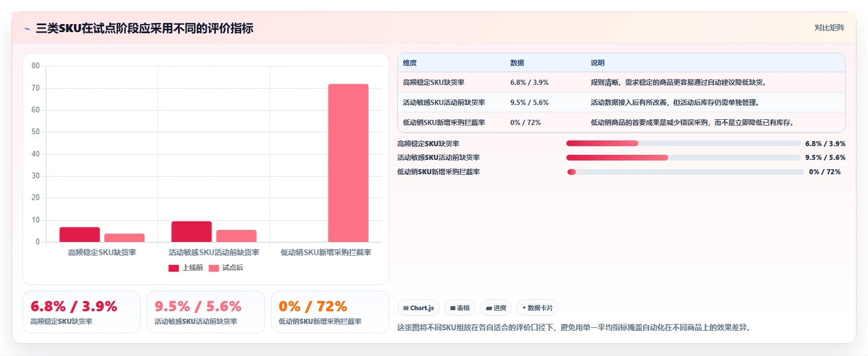Click the 说明 column header
The height and width of the screenshot is (356, 868).
click(598, 63)
